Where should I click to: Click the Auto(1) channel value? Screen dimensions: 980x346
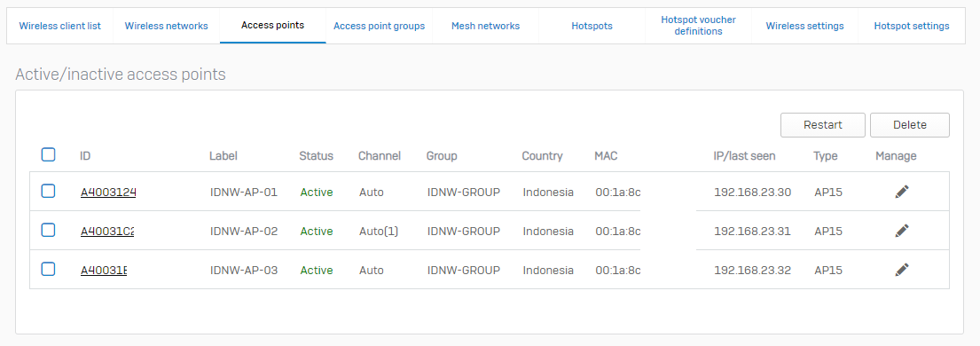pos(379,231)
